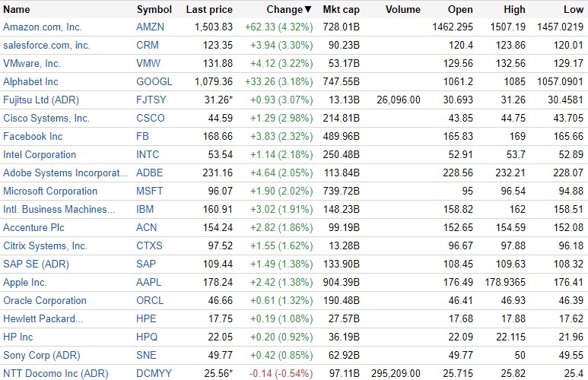The width and height of the screenshot is (588, 380).
Task: Sort table by Symbol column
Action: pos(154,10)
